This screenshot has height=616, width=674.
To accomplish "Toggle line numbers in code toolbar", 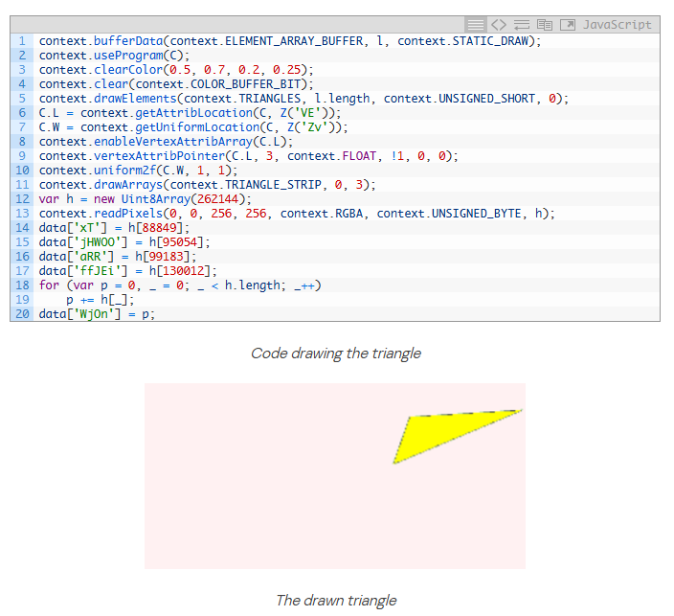I will click(x=476, y=25).
